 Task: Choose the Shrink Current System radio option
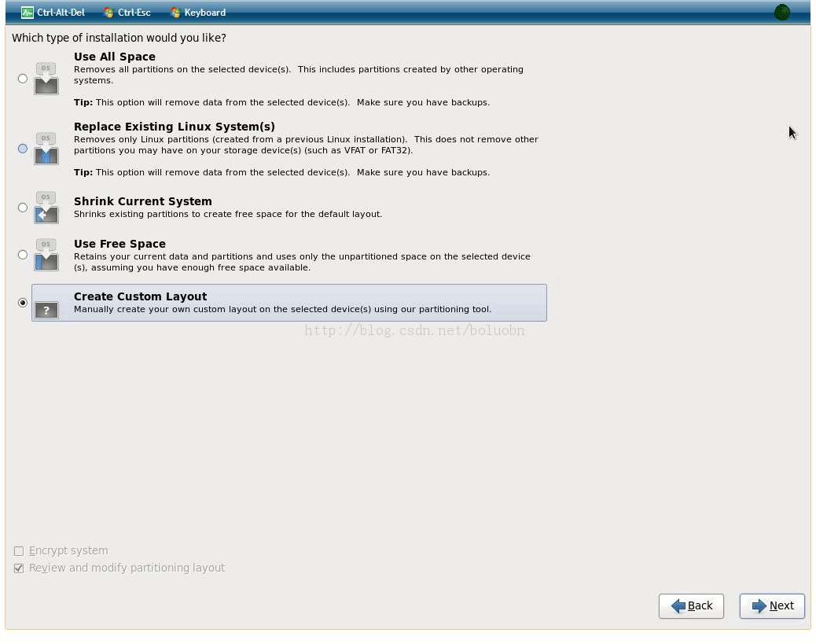coord(22,208)
